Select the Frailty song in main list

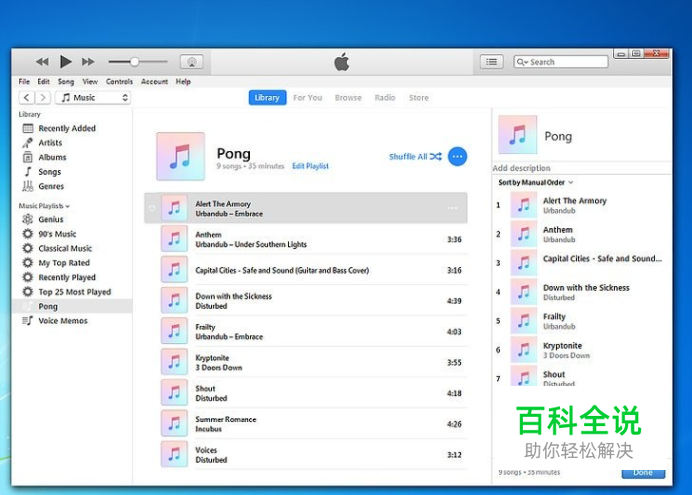coord(306,332)
